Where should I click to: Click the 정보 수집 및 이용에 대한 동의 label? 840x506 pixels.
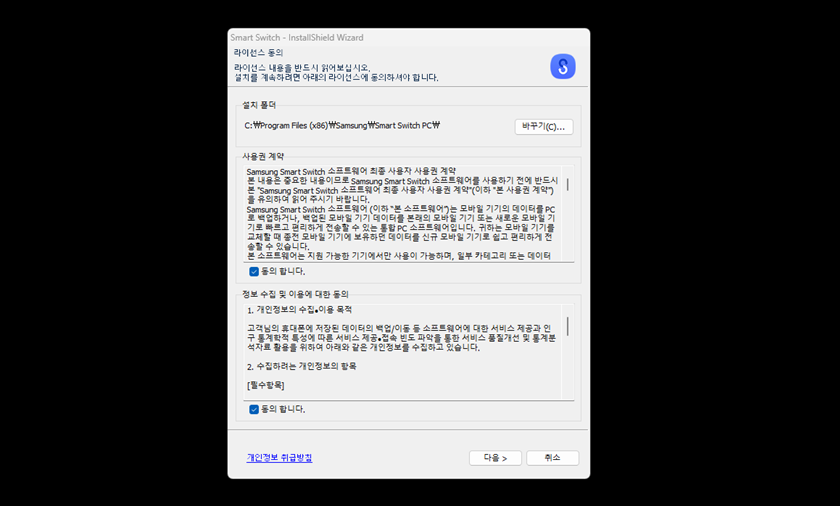[x=295, y=294]
